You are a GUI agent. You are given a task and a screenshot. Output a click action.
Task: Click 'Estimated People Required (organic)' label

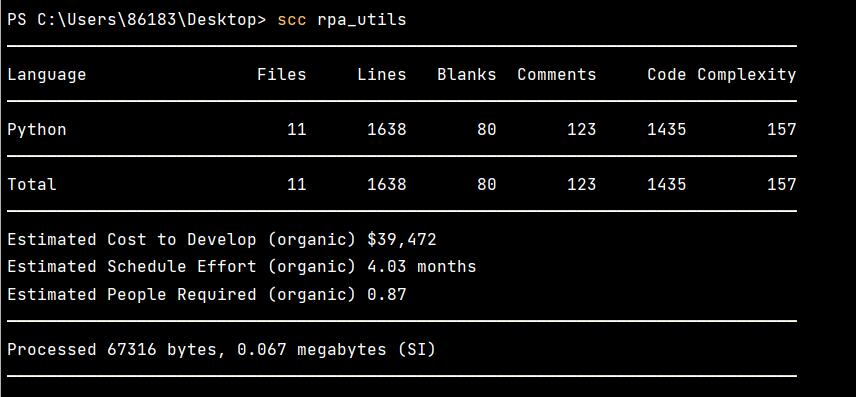(x=181, y=295)
